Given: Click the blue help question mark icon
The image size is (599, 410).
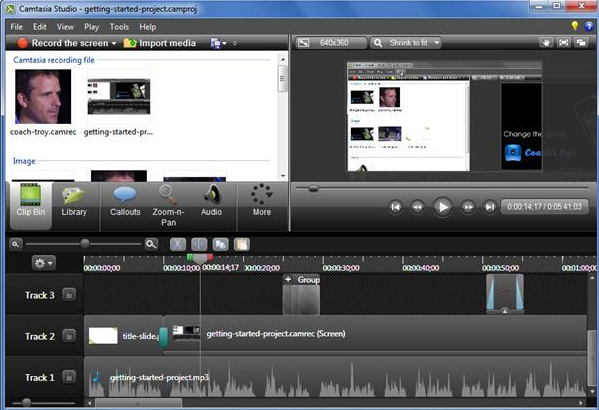Looking at the screenshot, I should [x=589, y=26].
